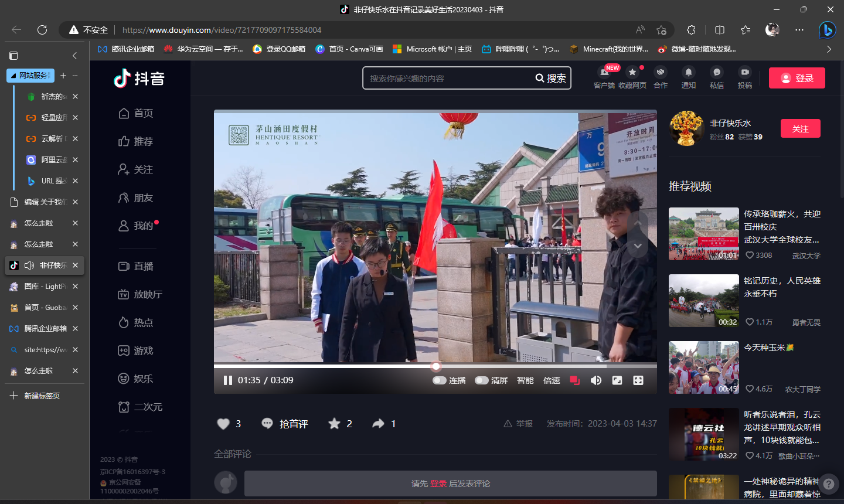844x504 pixels.
Task: Select 游戏 in the Douyin sidebar
Action: (136, 350)
